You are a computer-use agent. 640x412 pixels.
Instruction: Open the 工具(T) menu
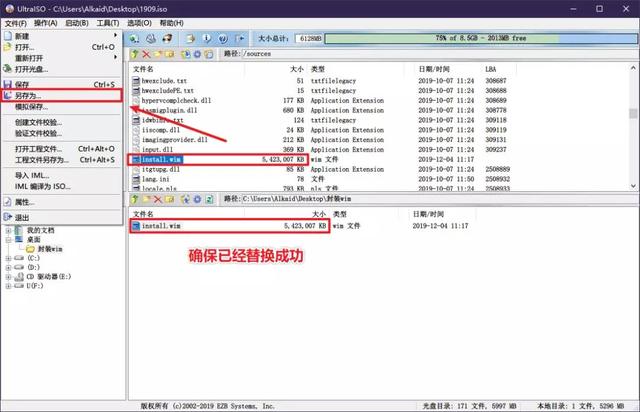click(108, 23)
